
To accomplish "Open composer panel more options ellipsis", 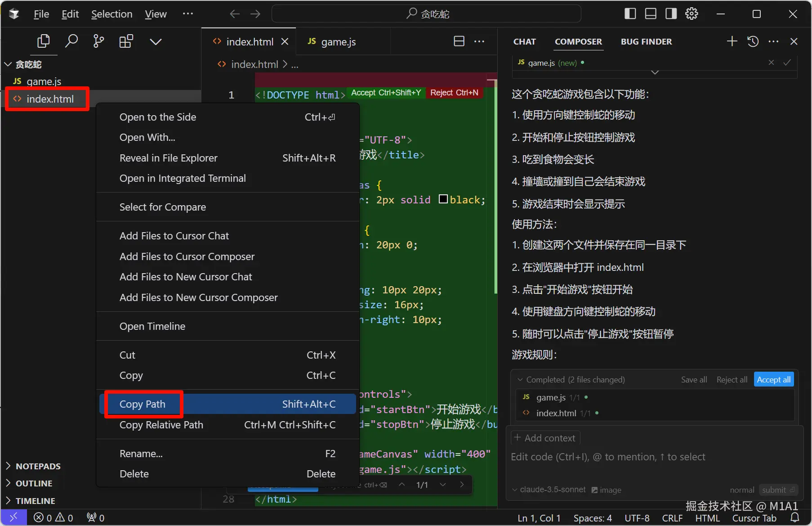I will tap(773, 41).
